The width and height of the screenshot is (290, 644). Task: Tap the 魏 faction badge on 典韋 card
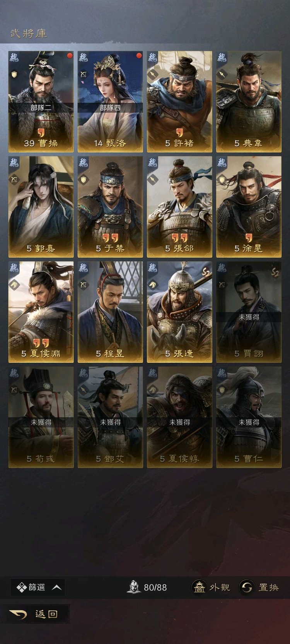coord(222,57)
